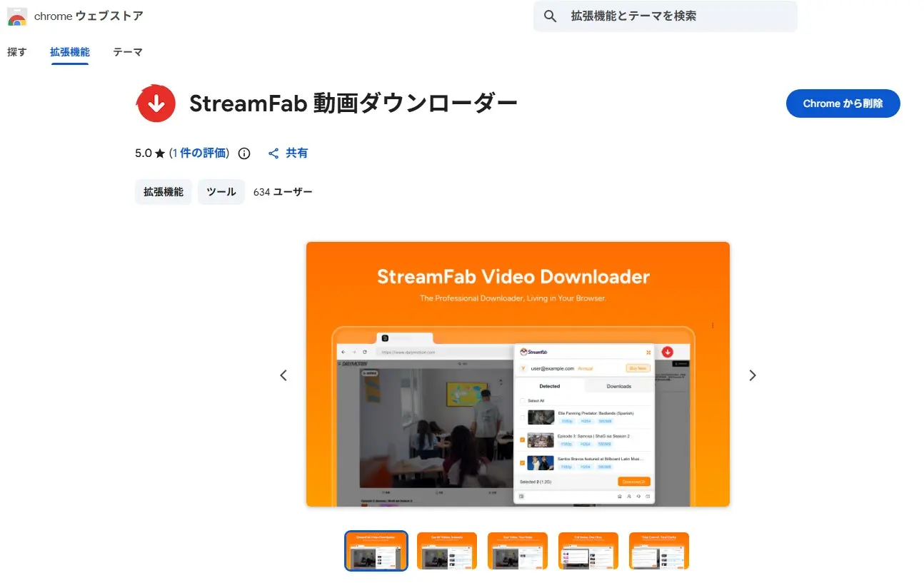The width and height of the screenshot is (924, 583).
Task: Focus the extensions and themes search field
Action: coord(665,16)
